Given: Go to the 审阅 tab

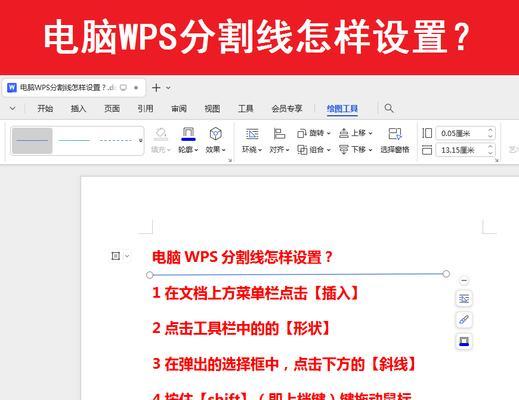Looking at the screenshot, I should [x=179, y=108].
